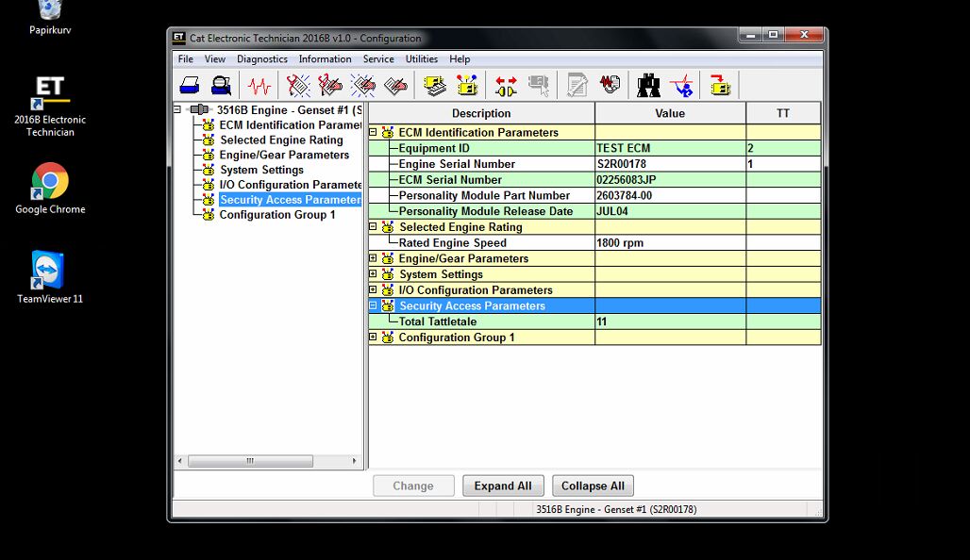Select Engine/Gear Parameters in left tree
970x560 pixels.
285,155
